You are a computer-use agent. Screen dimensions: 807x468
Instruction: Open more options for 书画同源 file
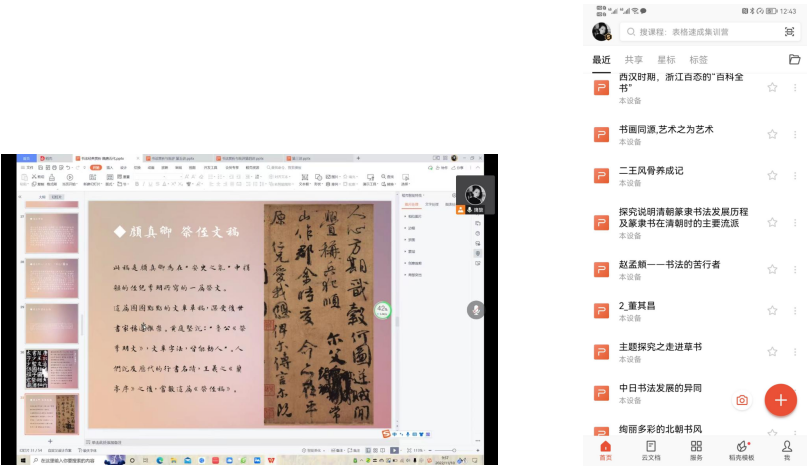pos(795,134)
